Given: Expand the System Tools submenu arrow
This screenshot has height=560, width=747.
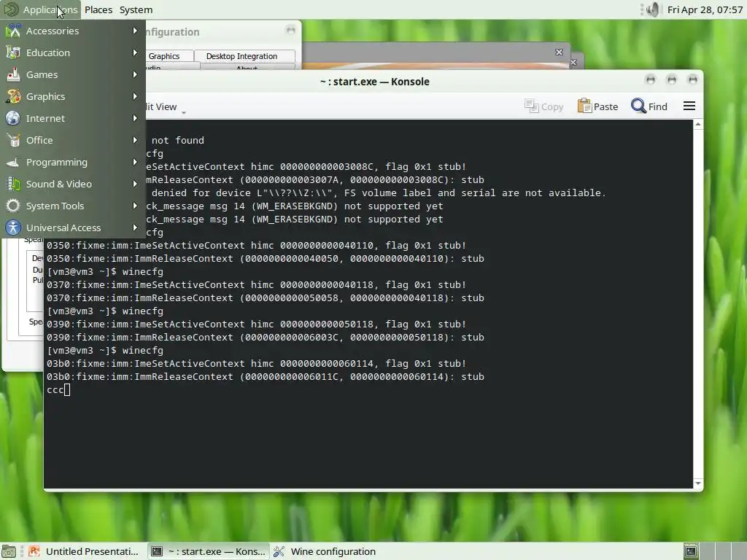Looking at the screenshot, I should click(x=135, y=206).
